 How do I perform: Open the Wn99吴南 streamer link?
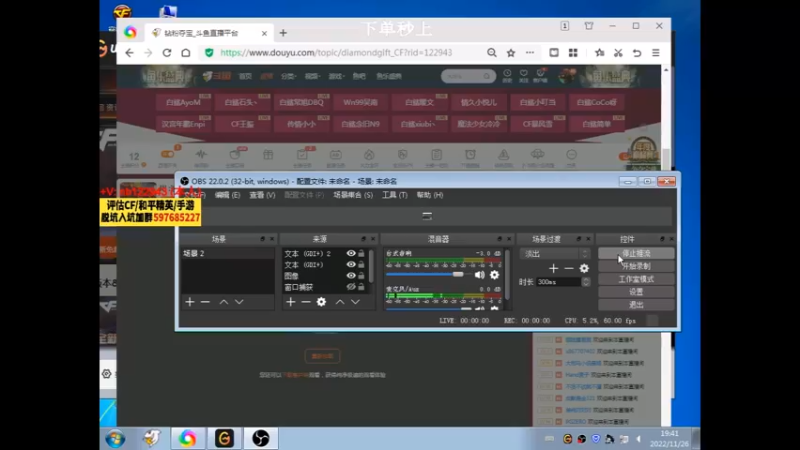click(360, 102)
